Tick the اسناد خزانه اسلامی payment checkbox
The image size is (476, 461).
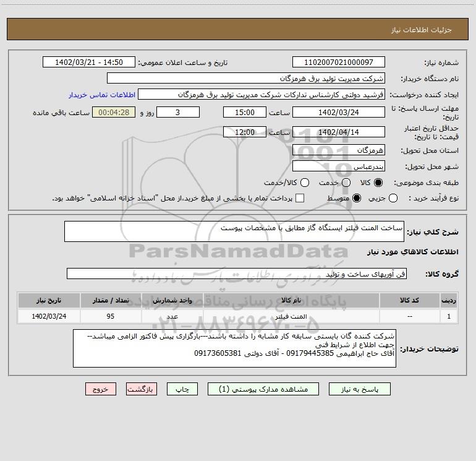click(300, 198)
